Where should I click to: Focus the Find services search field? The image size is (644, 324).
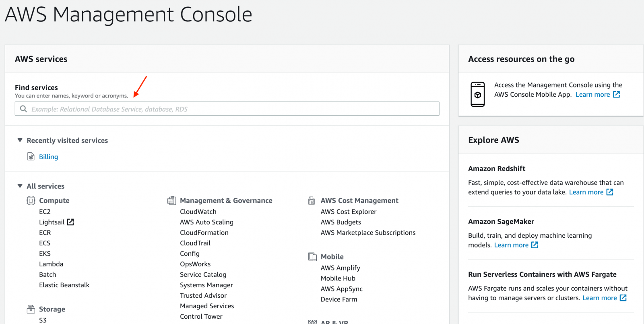(227, 109)
